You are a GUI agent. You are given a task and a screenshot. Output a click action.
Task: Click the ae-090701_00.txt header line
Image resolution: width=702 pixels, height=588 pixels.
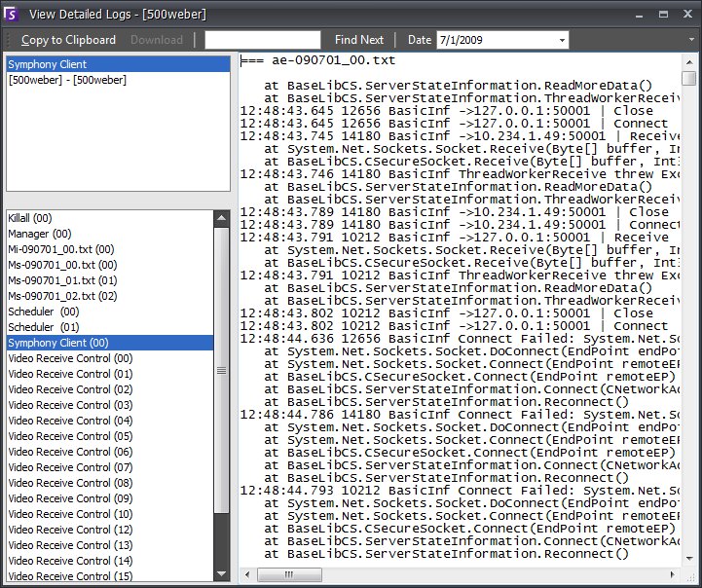(318, 60)
